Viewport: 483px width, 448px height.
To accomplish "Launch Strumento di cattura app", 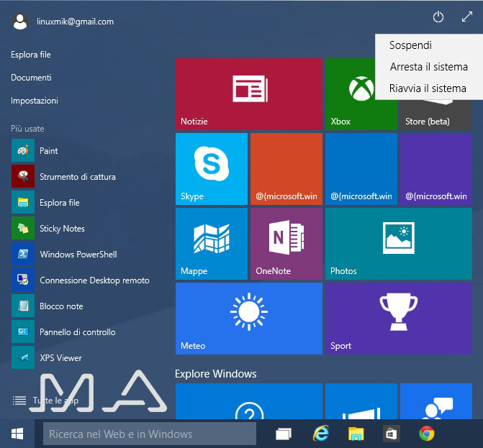I will click(x=64, y=176).
